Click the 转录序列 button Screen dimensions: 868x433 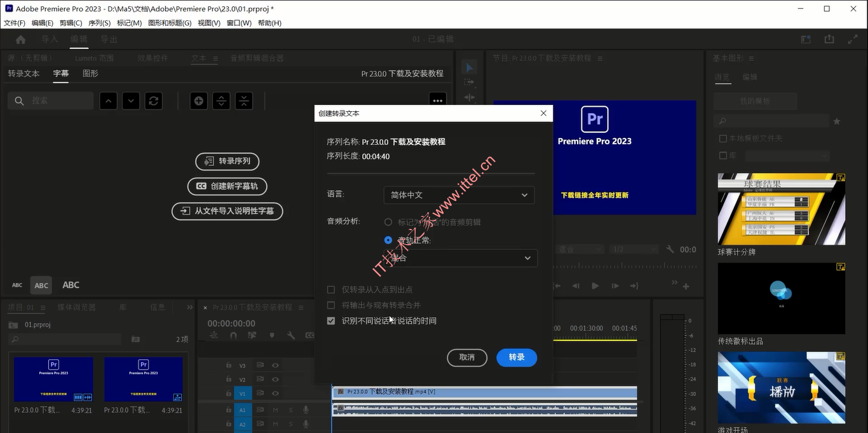point(227,162)
